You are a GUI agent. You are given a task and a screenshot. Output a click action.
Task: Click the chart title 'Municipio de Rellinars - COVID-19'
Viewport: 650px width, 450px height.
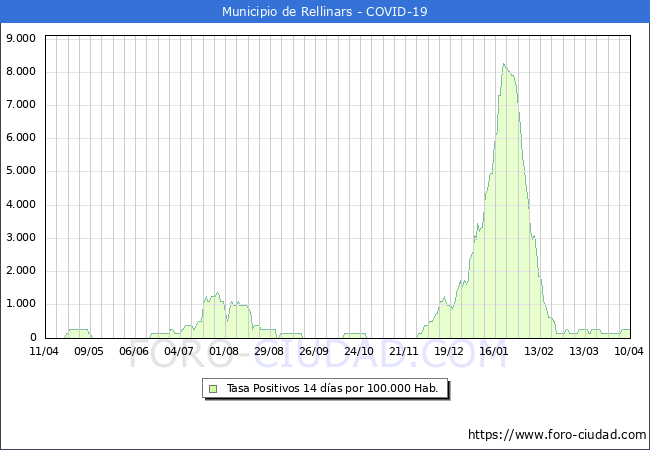[325, 11]
